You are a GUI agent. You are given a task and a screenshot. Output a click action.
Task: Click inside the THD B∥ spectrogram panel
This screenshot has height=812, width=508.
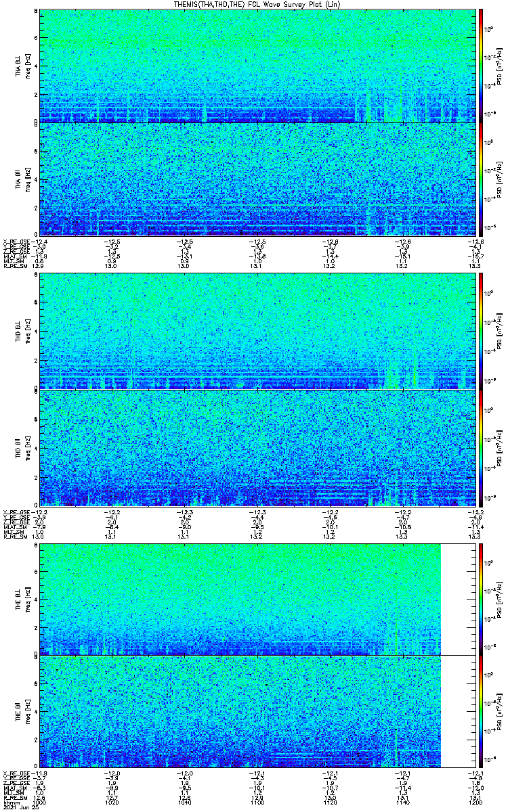pos(257,447)
